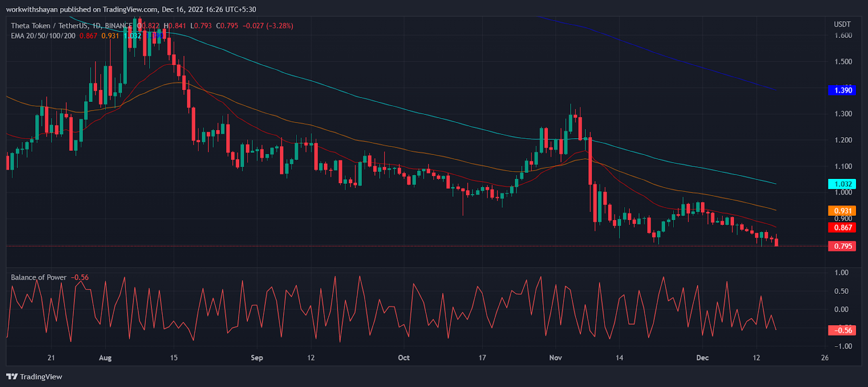Click the red −0.56 label on indicator scale
The height and width of the screenshot is (387, 868).
842,330
